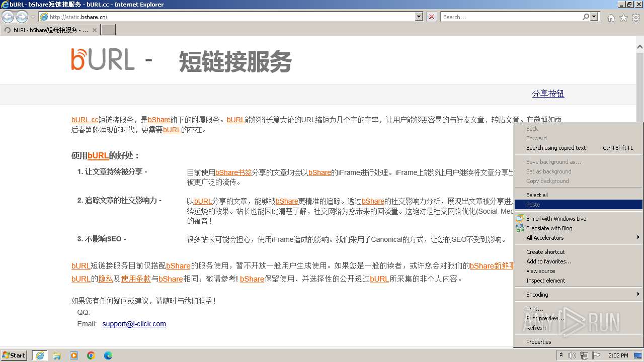Choose Paste in context menu
The height and width of the screenshot is (362, 644).
579,205
